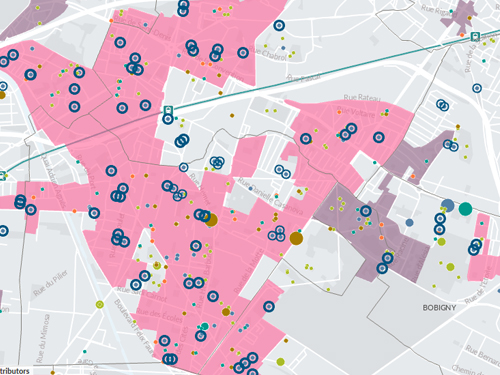Click the medium teal circle above the bottom ring marker

205,326
